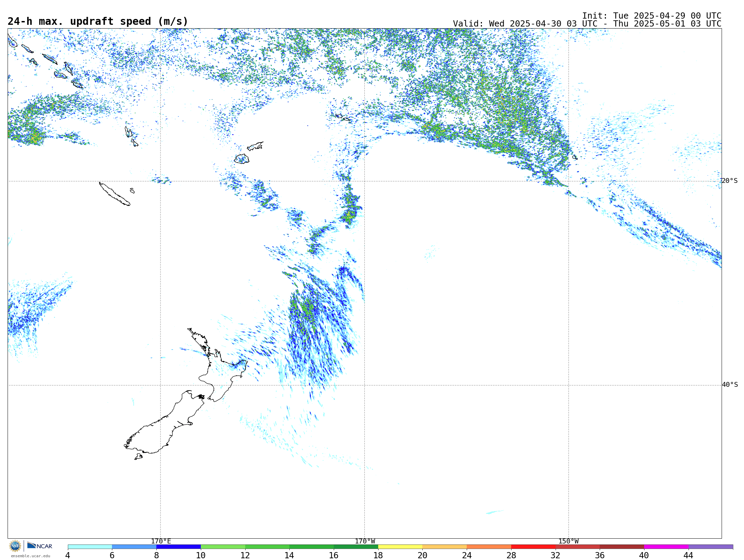
Task: Click the NCAR logo
Action: (40, 546)
